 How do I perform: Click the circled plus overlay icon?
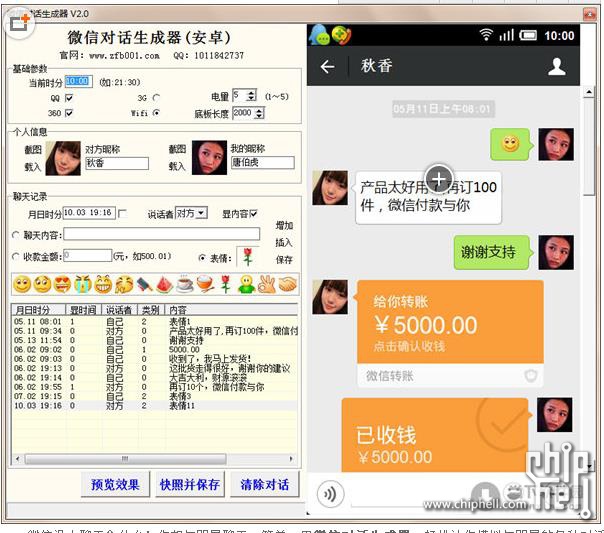pos(439,179)
